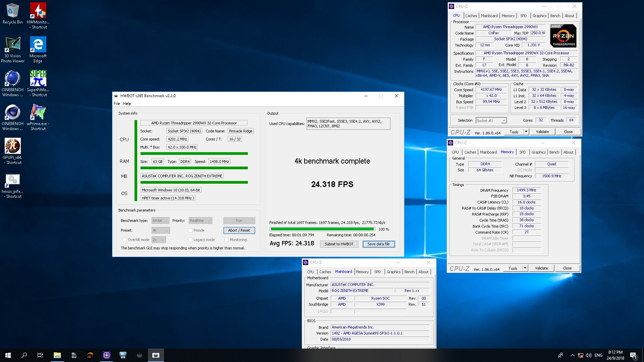Open the Overkill mode 2x dropdown
The height and width of the screenshot is (362, 644).
tap(159, 240)
